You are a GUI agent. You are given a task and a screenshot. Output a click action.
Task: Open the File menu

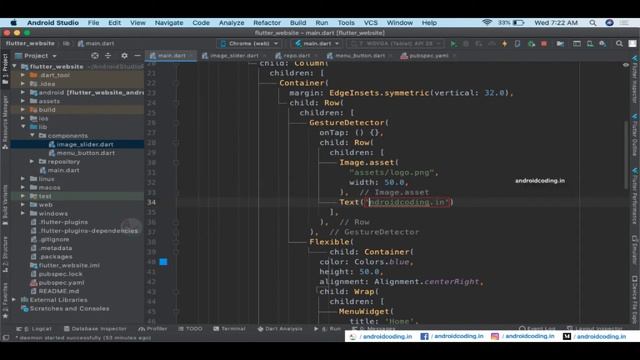[93, 23]
